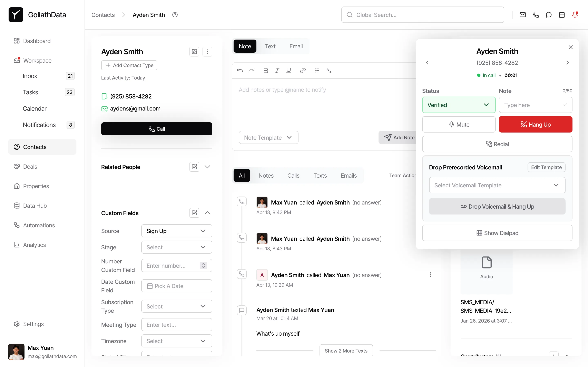Increment the Number Custom Field stepper
The height and width of the screenshot is (367, 588).
point(203,264)
